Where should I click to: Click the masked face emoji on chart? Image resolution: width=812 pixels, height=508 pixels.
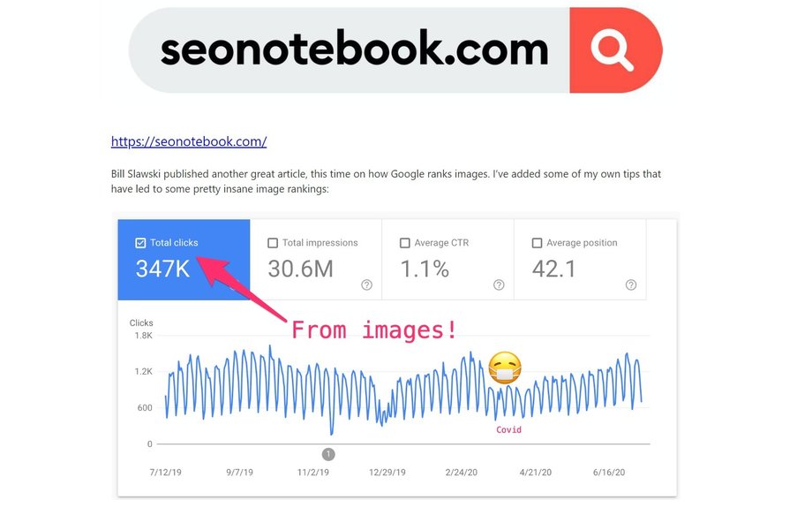click(504, 368)
